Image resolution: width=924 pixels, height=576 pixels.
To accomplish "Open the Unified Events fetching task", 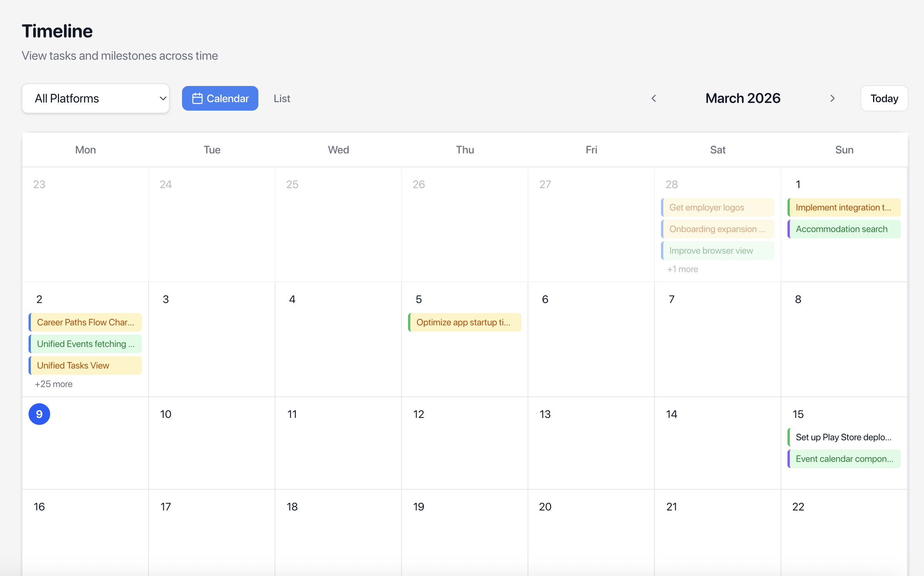I will pyautogui.click(x=85, y=344).
